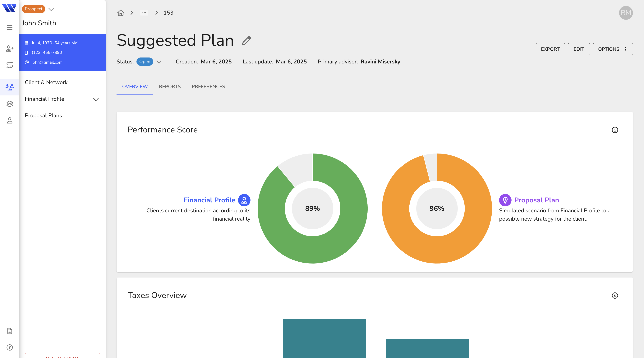The image size is (644, 358).
Task: Click the pencil icon beside Suggested Plan
Action: point(246,40)
